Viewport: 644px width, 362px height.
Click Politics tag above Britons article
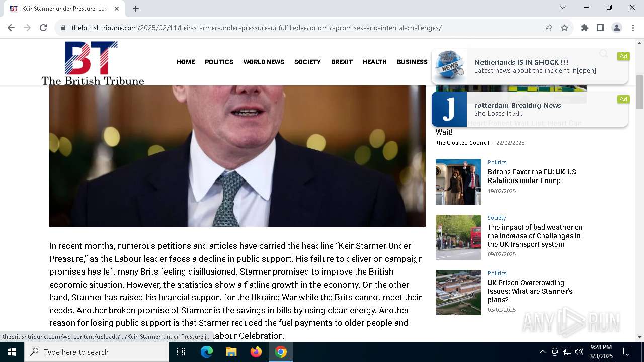497,162
